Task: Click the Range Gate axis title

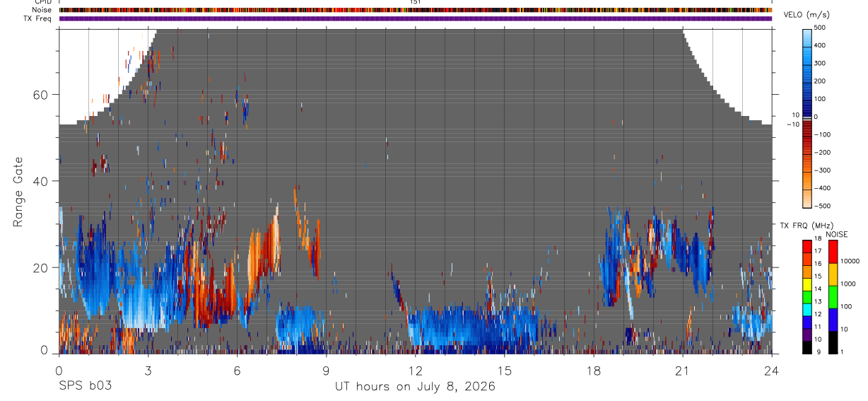Action: [19, 192]
